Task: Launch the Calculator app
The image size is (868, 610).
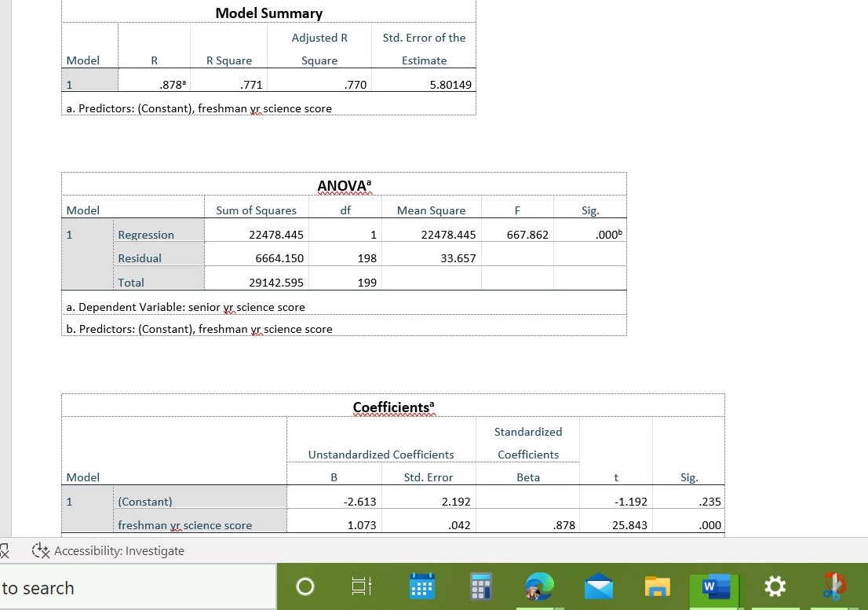Action: 480,586
